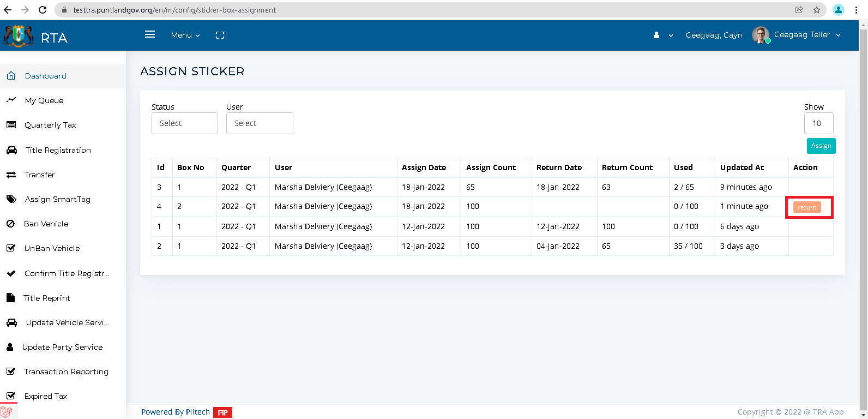Click the Quarterly Tax list icon

pos(11,125)
